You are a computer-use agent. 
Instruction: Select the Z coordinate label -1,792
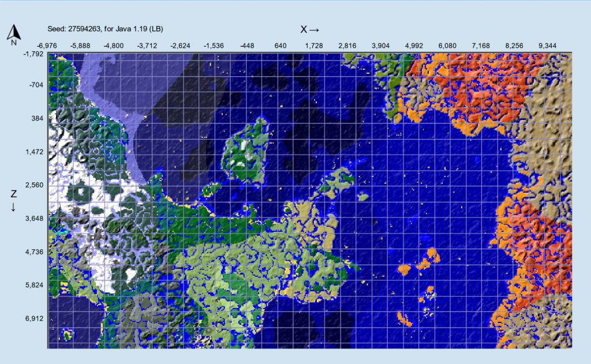pyautogui.click(x=33, y=55)
